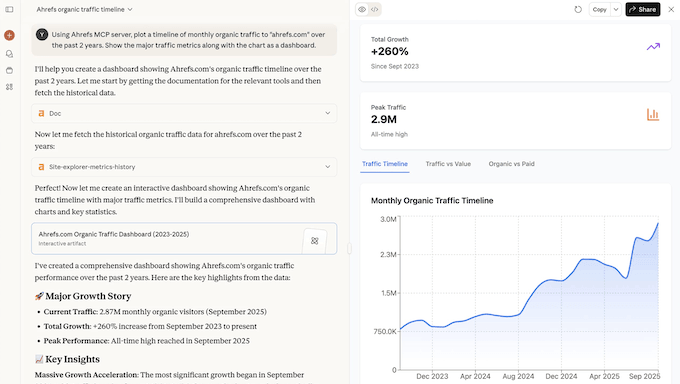The width and height of the screenshot is (680, 384).
Task: Click the 3.0M y-axis label
Action: click(x=388, y=219)
